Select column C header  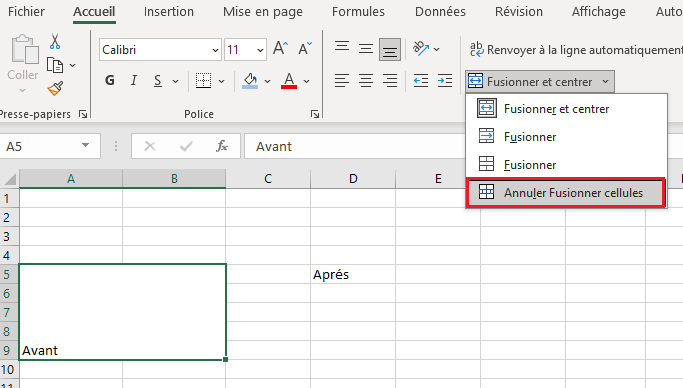268,179
